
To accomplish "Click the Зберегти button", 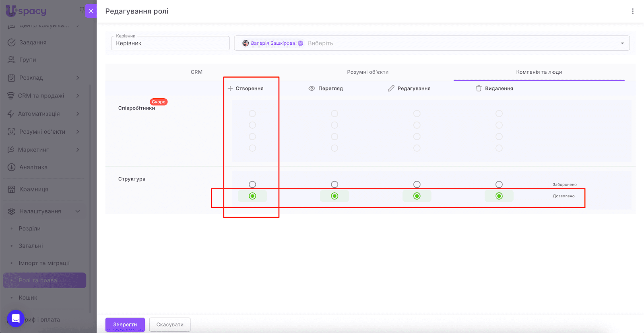I will tap(125, 325).
